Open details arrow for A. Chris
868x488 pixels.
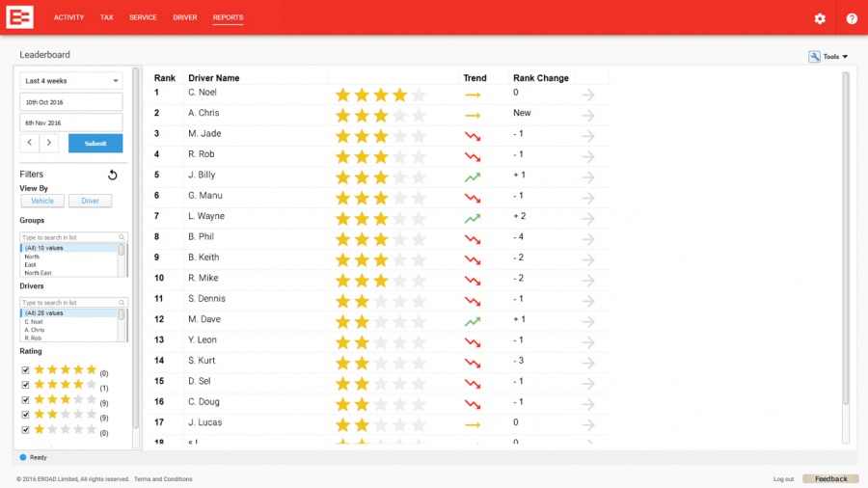coord(588,115)
